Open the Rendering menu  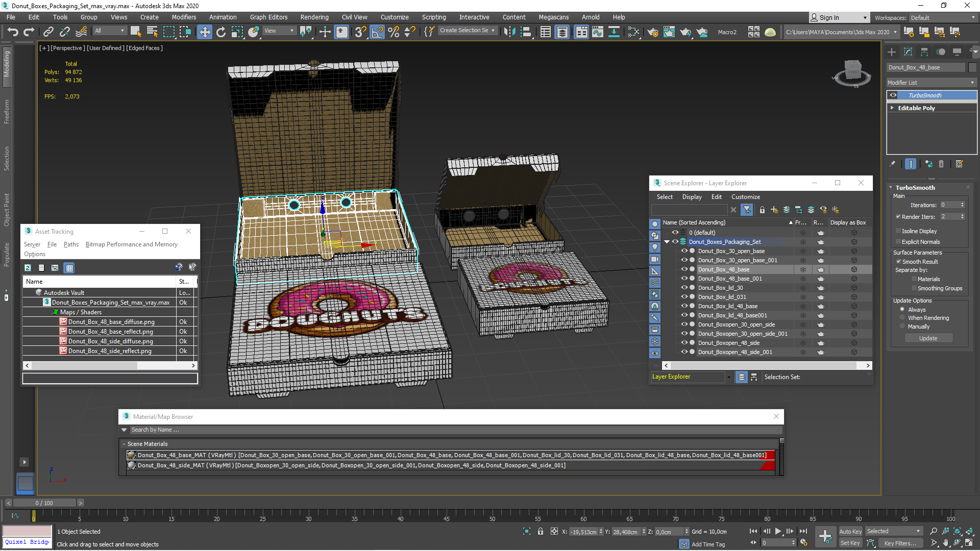tap(314, 17)
